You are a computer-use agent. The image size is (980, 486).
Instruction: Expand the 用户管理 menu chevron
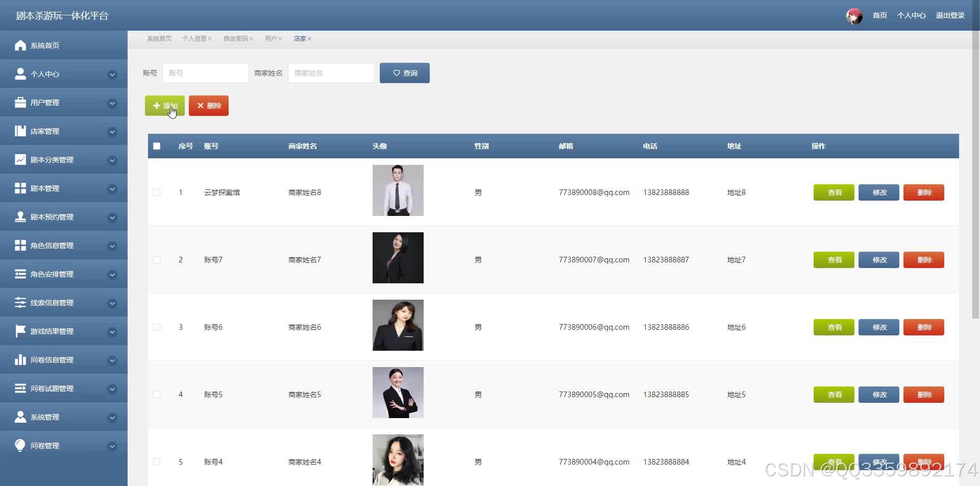[112, 103]
